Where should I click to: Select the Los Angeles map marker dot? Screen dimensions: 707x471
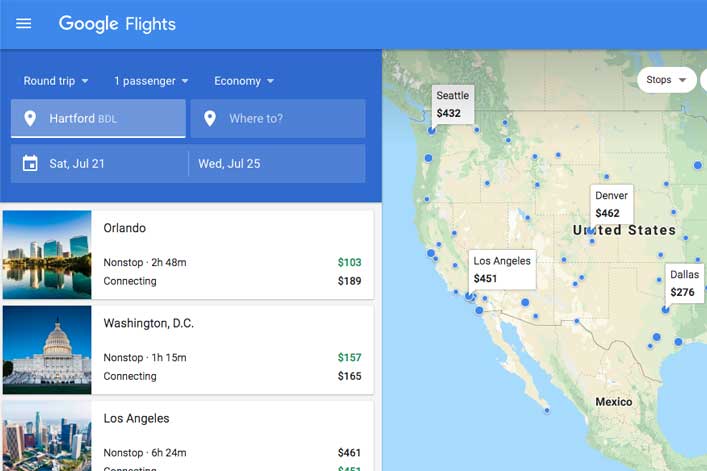[x=469, y=296]
